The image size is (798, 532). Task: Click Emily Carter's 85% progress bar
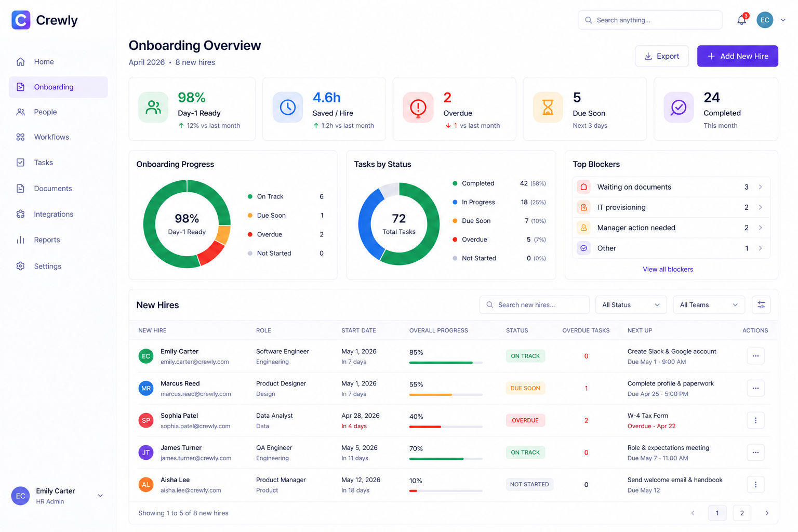click(446, 363)
